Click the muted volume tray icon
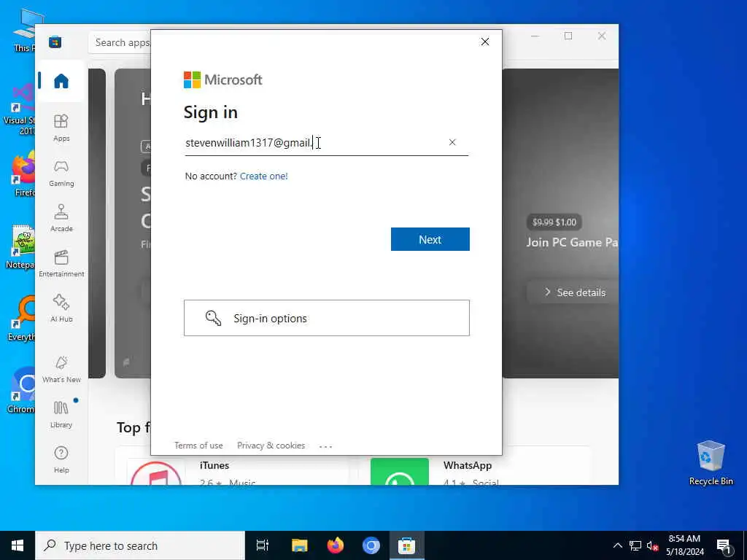Screen dimensions: 747x560 (x=652, y=545)
